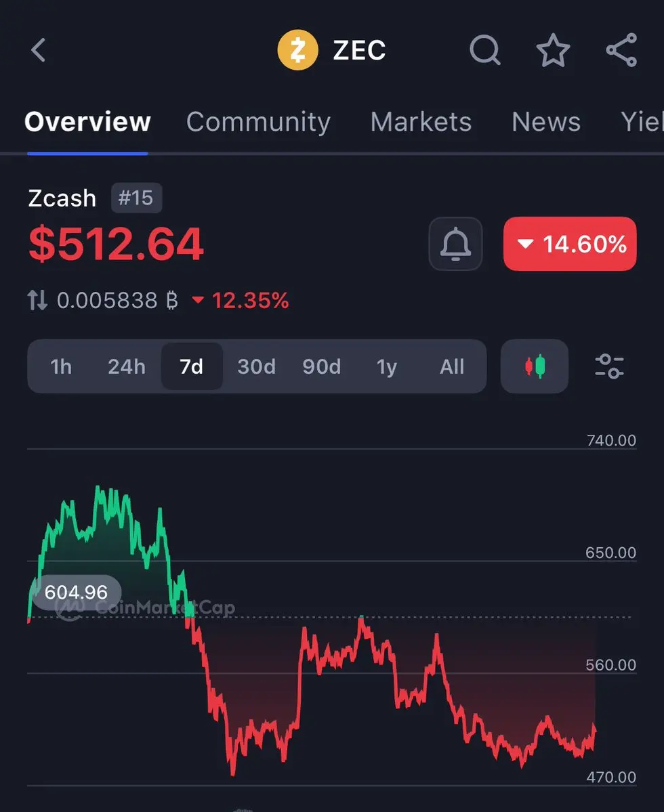Screen dimensions: 664x812
Task: Select the 24h chart range
Action: point(127,366)
